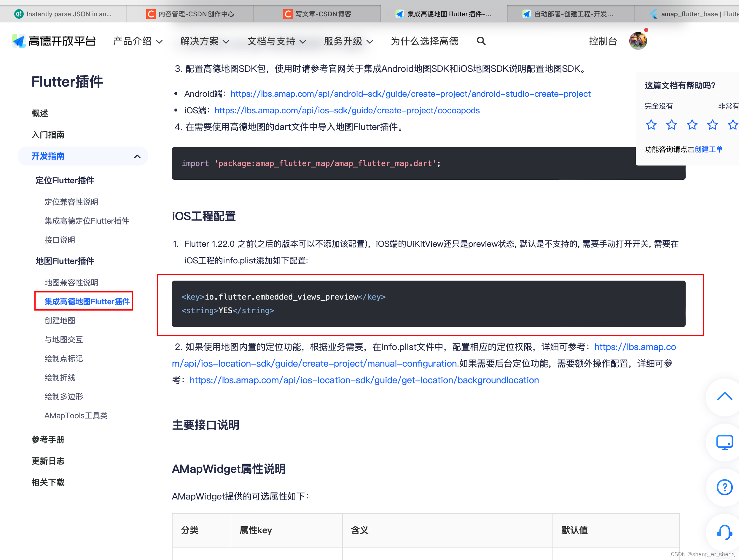The height and width of the screenshot is (560, 739).
Task: Open 为什么选择高德 menu item
Action: point(424,41)
